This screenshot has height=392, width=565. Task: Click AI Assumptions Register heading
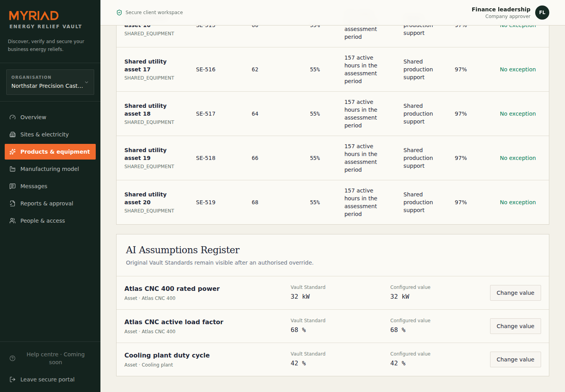[183, 250]
